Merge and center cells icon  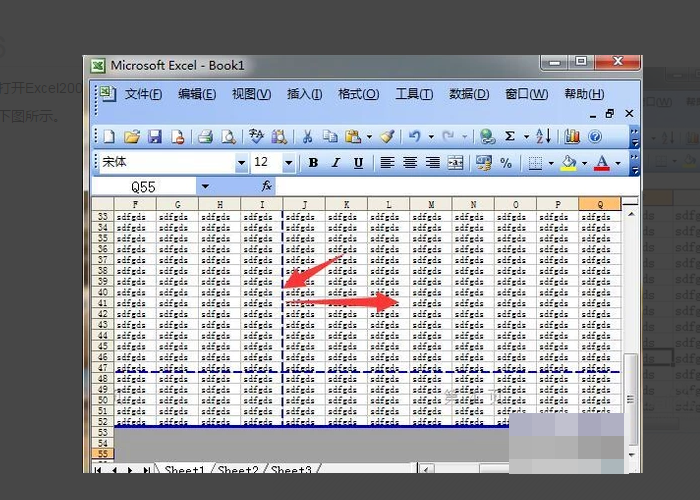pos(455,163)
